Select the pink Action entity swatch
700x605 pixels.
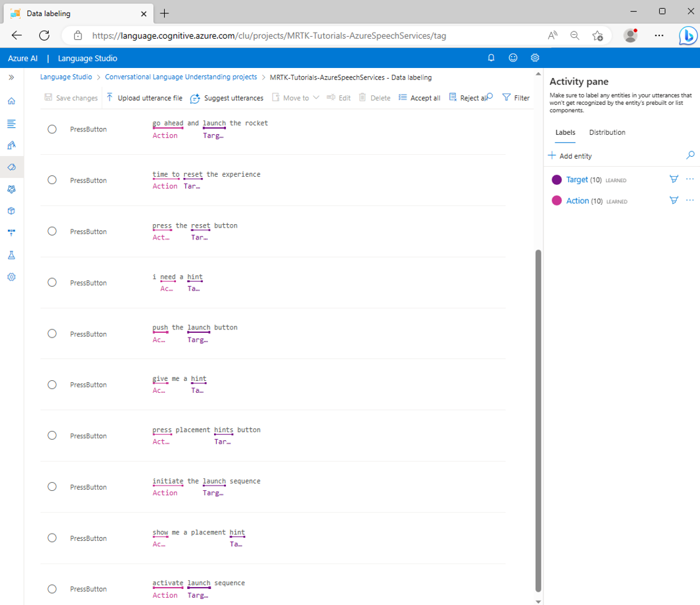pos(557,201)
